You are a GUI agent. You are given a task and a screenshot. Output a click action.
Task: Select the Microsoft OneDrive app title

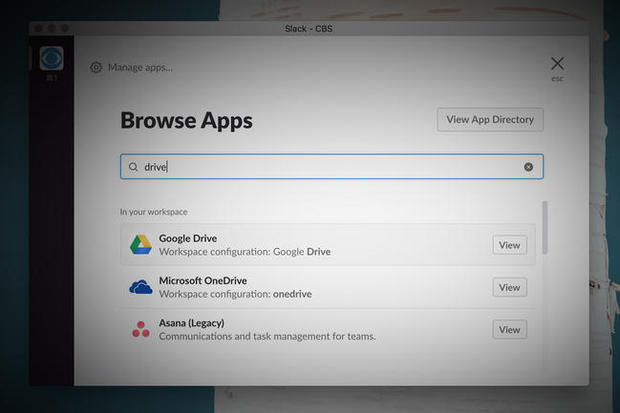click(203, 281)
